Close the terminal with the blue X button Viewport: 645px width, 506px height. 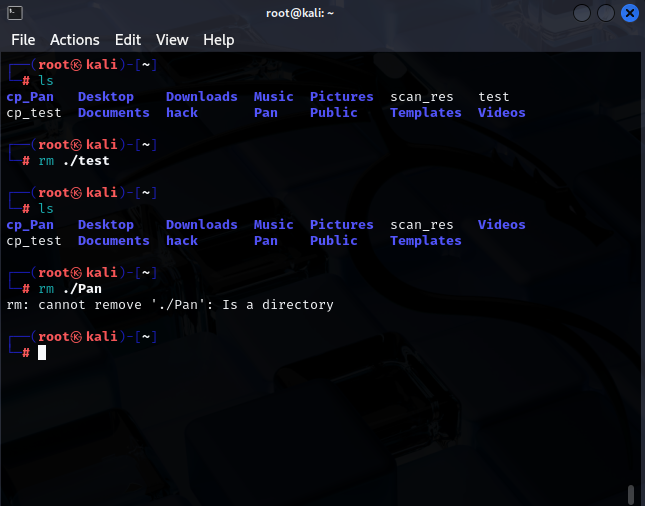(629, 13)
